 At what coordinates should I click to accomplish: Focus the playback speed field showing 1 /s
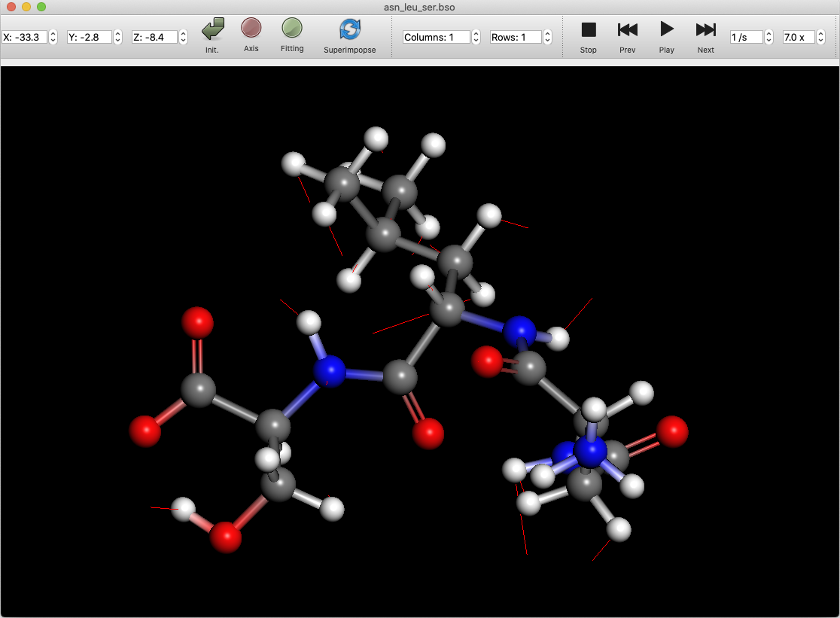(x=745, y=36)
